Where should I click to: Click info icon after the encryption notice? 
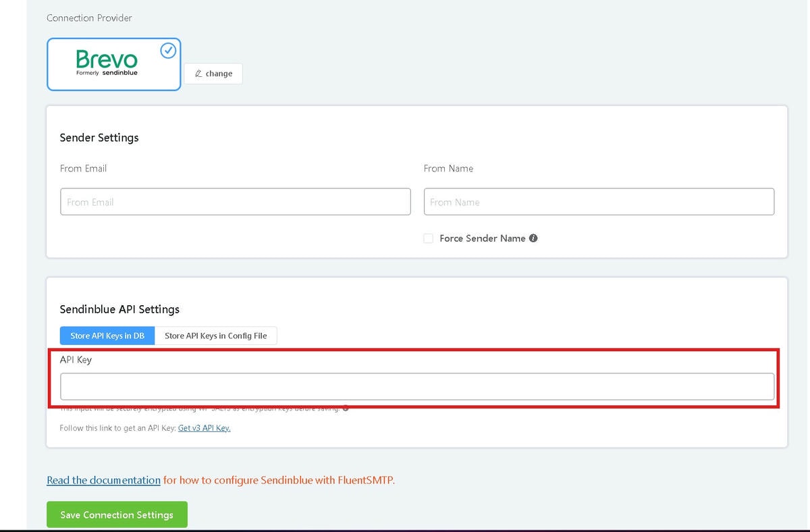tap(346, 408)
